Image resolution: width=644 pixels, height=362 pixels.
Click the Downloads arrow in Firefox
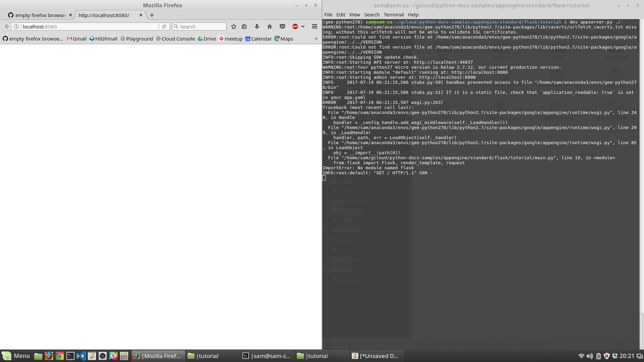coord(257,26)
